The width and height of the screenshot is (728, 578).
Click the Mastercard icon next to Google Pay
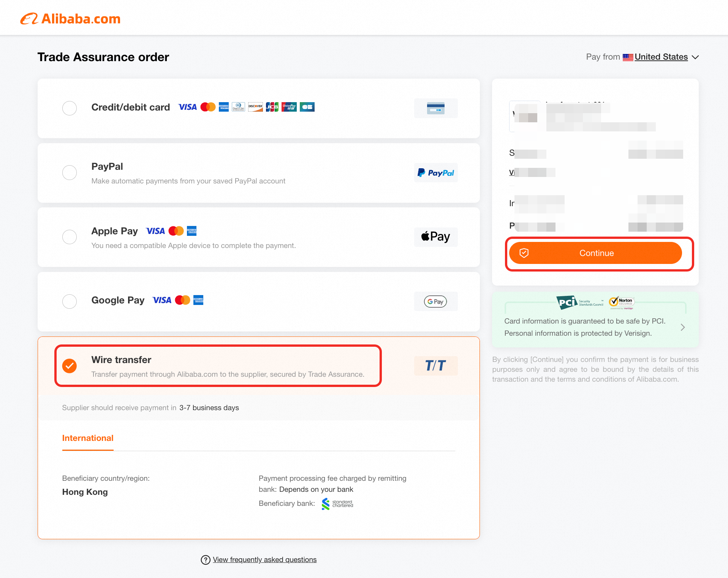(182, 300)
